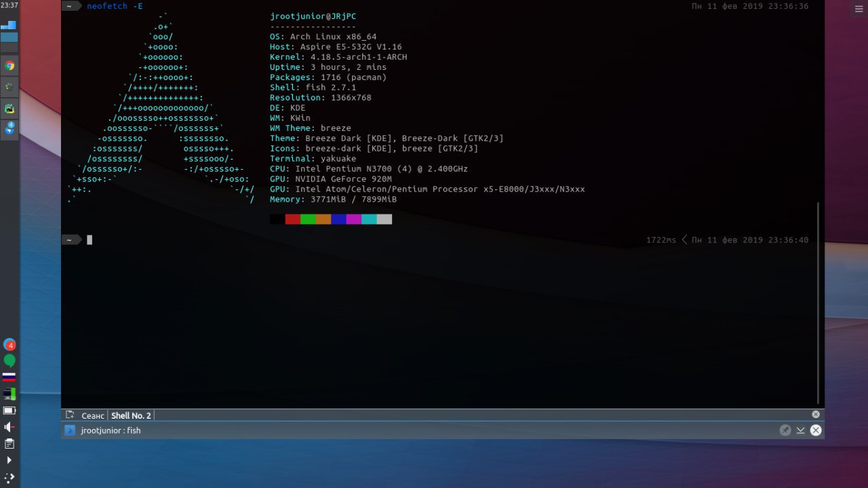Click the 'Icons: breeze-dark [KDE]' line
Viewport: 868px width, 488px height.
point(374,149)
